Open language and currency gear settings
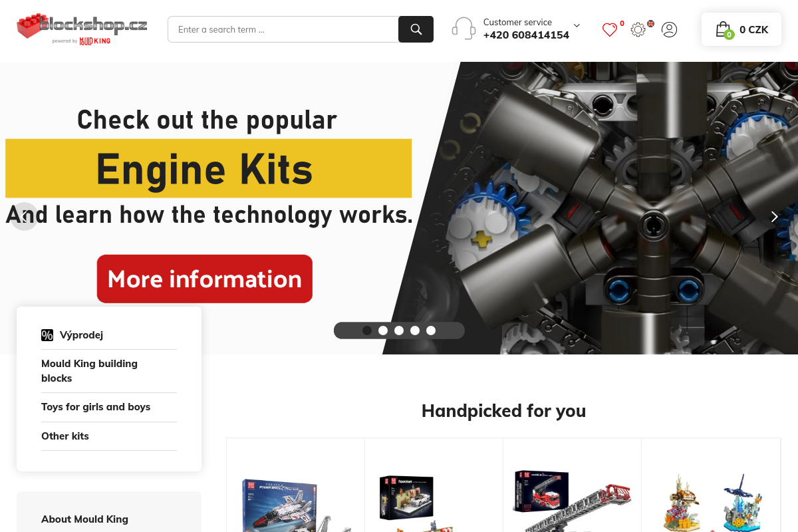The width and height of the screenshot is (798, 532). pos(638,29)
